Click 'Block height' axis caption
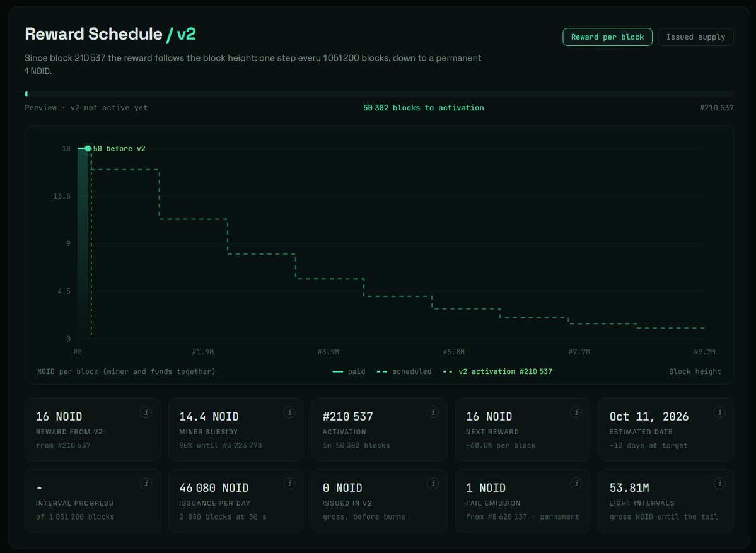 point(695,371)
